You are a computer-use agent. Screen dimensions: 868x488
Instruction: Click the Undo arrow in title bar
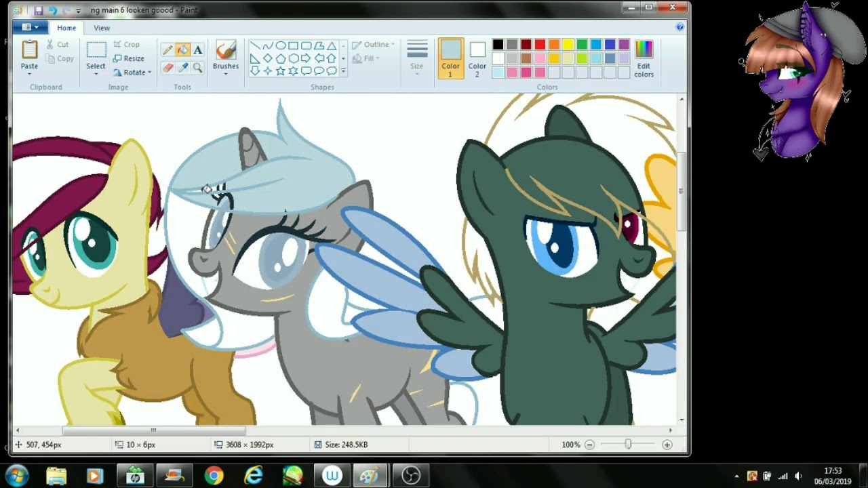coord(52,10)
